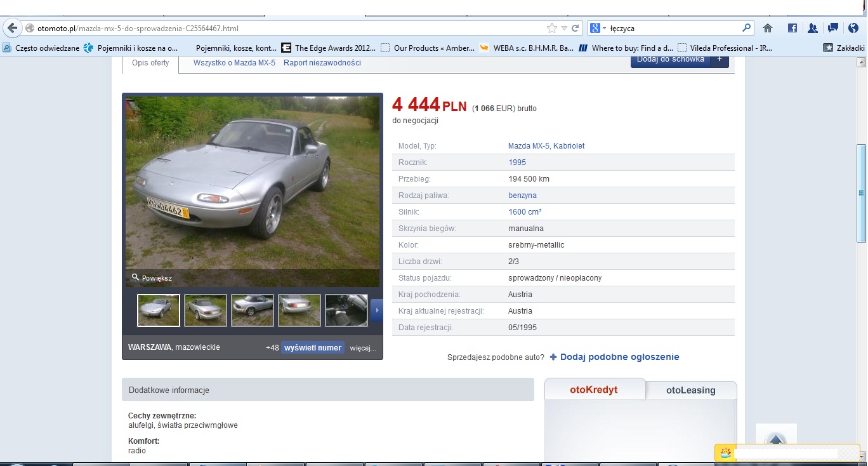
Task: Select the otoKredyt tab
Action: pos(594,390)
